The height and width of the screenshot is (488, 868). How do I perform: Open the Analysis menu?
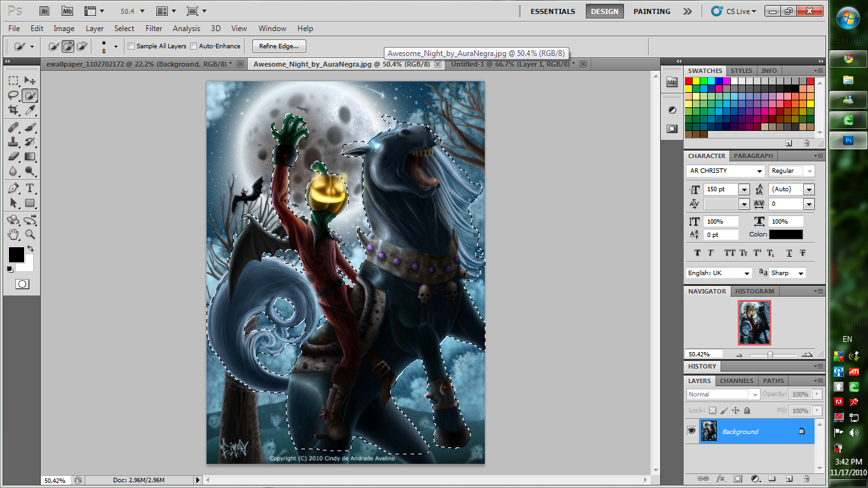[x=186, y=29]
